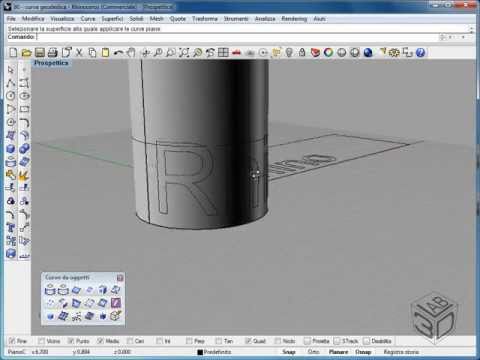Click first icon in Curve da oggetti palette
The image size is (480, 360).
(x=50, y=290)
